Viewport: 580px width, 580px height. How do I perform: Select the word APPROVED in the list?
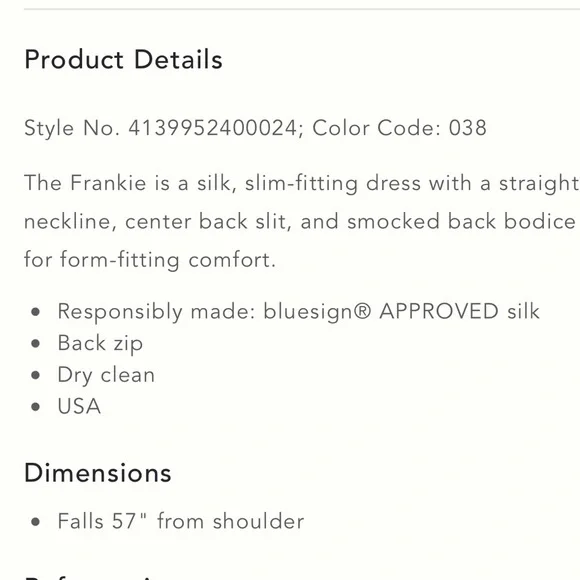click(439, 311)
